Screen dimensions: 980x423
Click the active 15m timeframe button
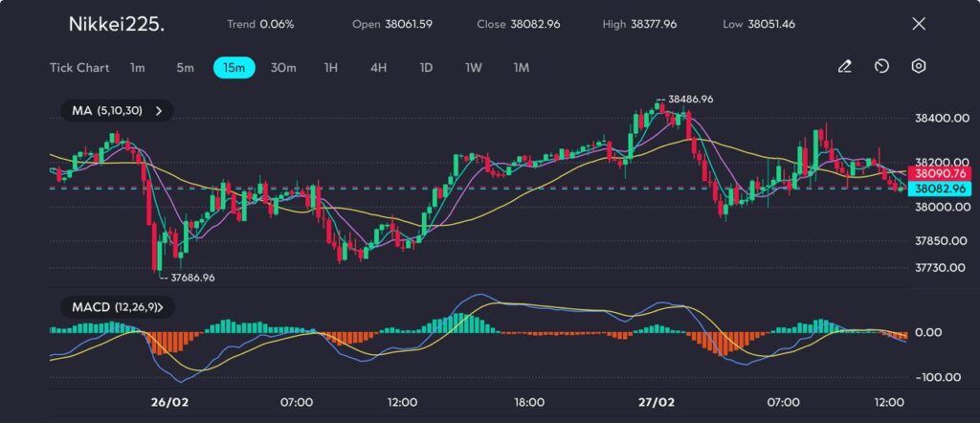234,68
